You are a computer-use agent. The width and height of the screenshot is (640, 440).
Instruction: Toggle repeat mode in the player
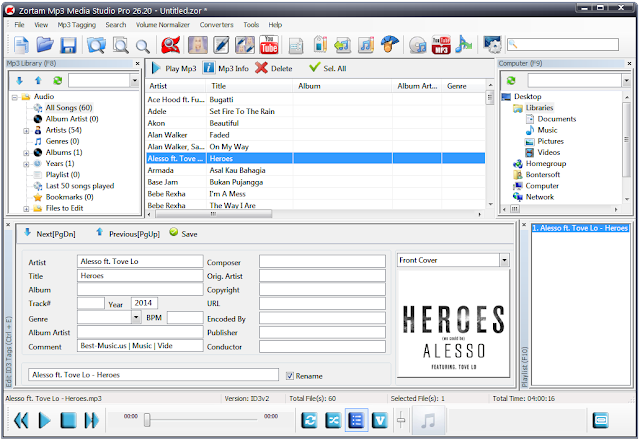tap(309, 420)
